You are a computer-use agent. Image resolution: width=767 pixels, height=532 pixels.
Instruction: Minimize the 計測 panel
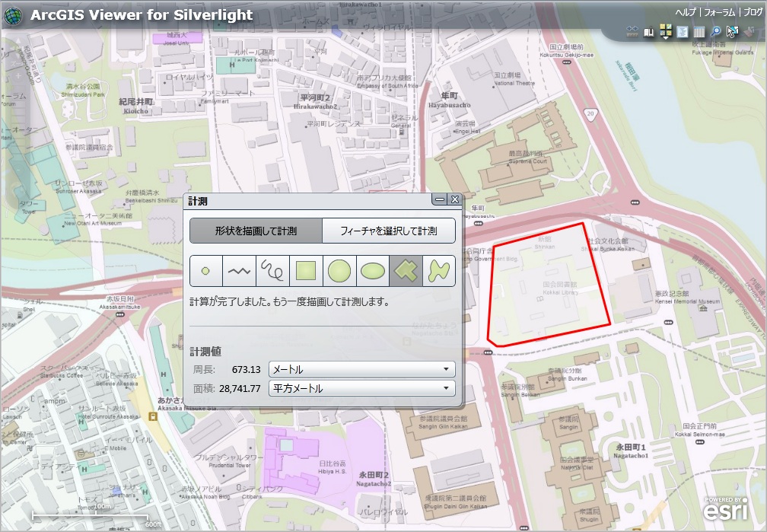440,199
